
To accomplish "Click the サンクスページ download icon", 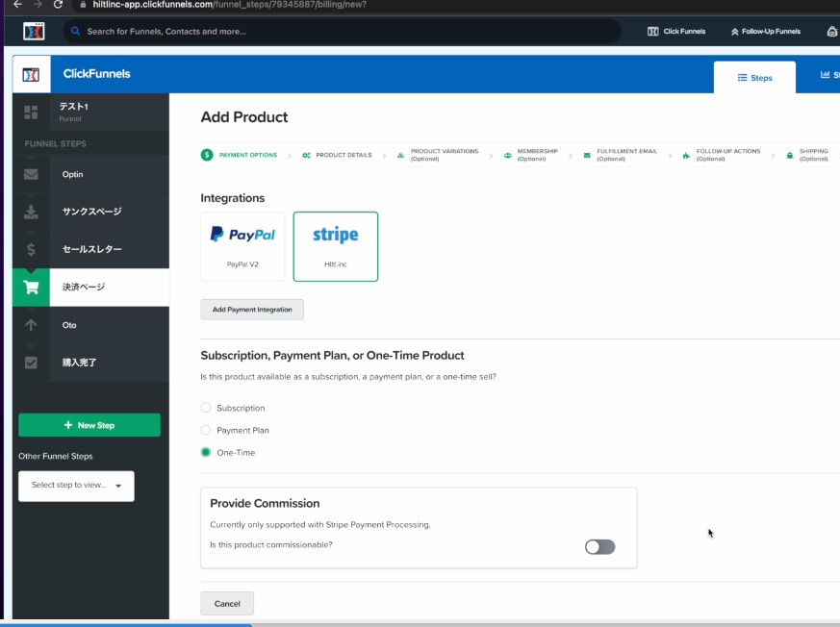I will (x=31, y=212).
